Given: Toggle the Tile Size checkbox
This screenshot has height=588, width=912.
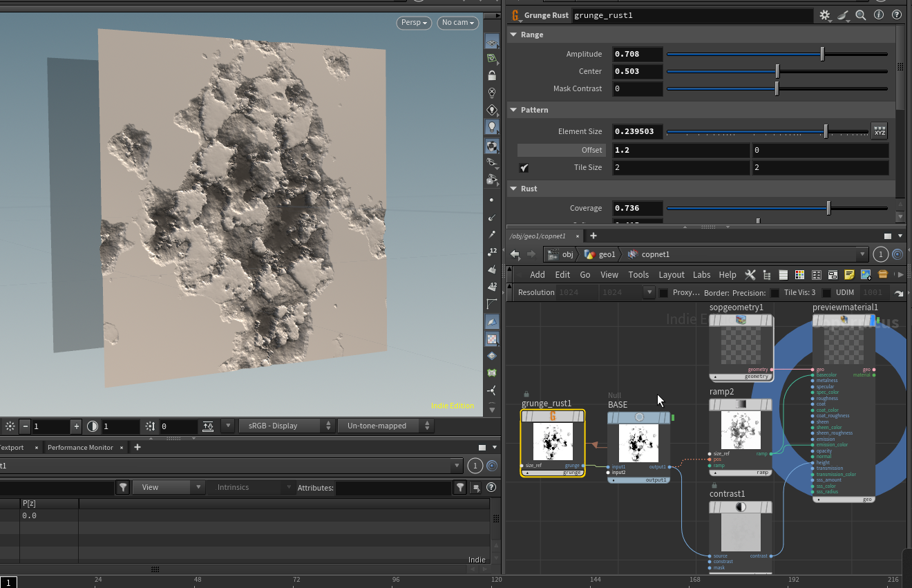Looking at the screenshot, I should pyautogui.click(x=524, y=168).
